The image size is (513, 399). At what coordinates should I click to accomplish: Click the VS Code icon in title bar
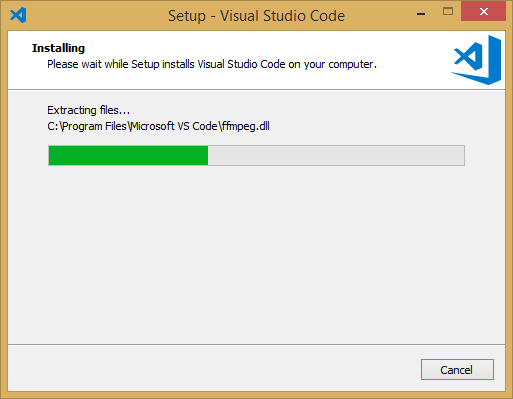click(18, 15)
